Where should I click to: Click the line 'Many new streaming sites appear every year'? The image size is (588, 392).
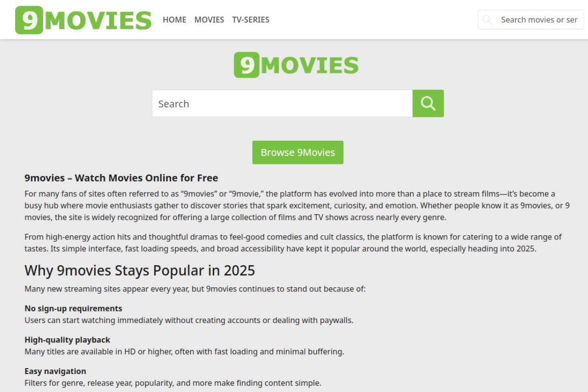point(195,289)
